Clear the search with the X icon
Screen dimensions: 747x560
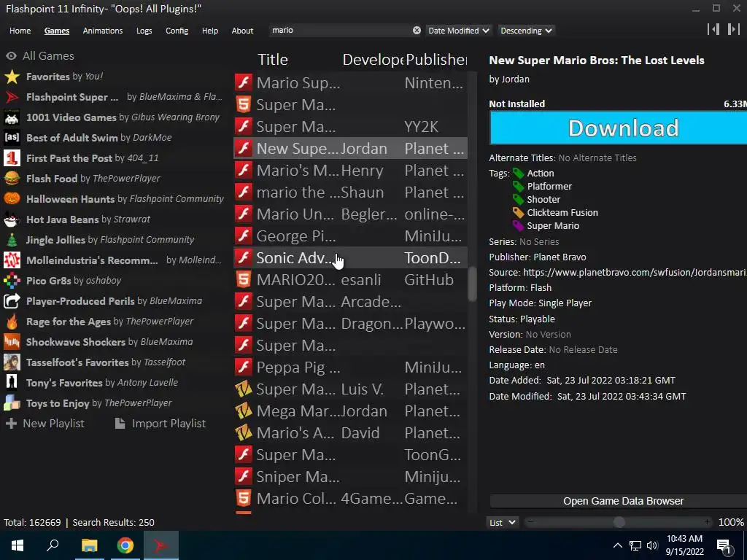[x=417, y=31]
